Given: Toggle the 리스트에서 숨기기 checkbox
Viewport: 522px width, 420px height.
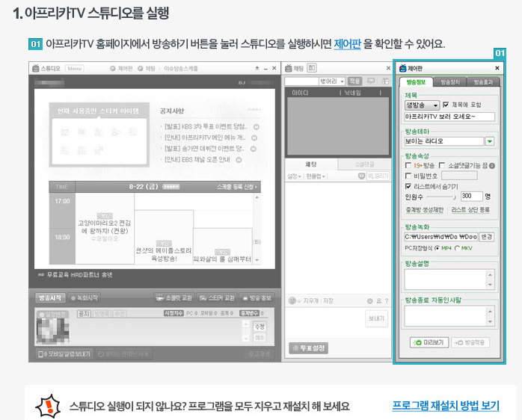Looking at the screenshot, I should pyautogui.click(x=408, y=186).
